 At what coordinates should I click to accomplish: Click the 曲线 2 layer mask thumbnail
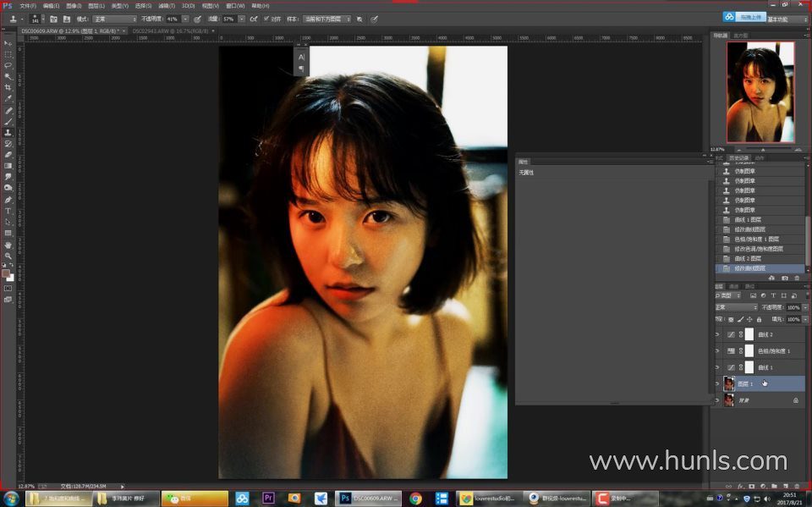click(x=749, y=334)
